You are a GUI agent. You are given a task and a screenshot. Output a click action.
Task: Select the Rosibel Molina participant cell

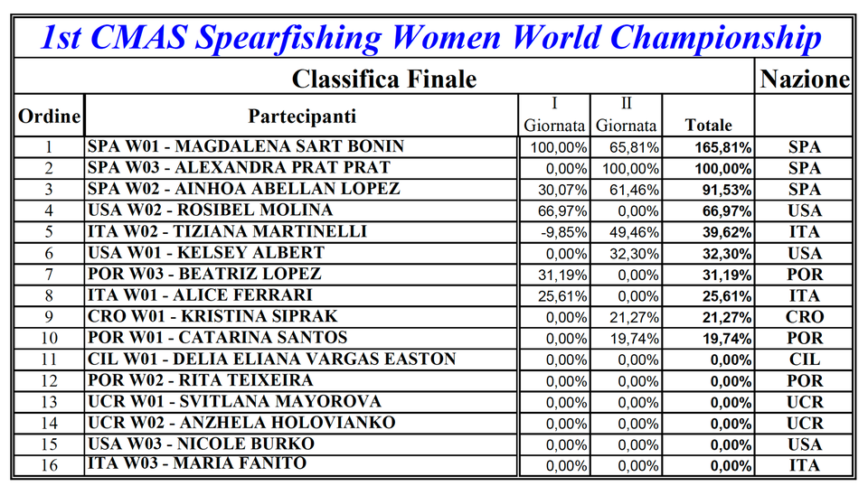point(302,210)
